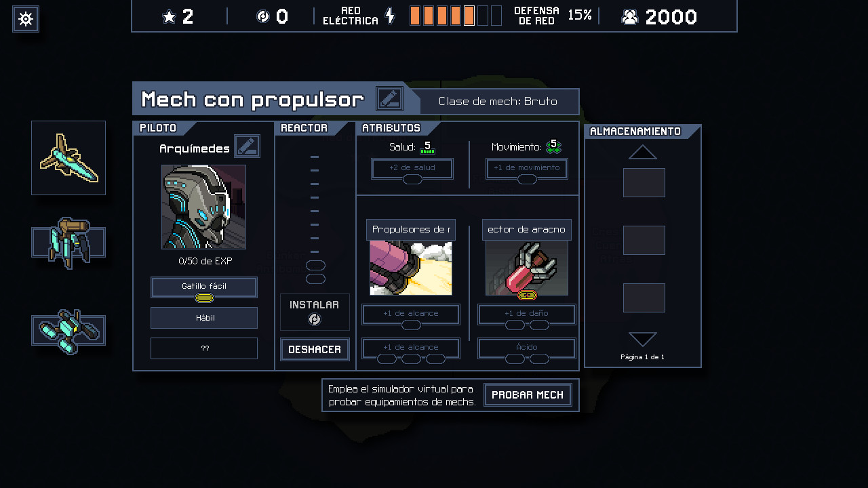The width and height of the screenshot is (868, 488).
Task: Enable the Ácido upgrade
Action: [527, 348]
